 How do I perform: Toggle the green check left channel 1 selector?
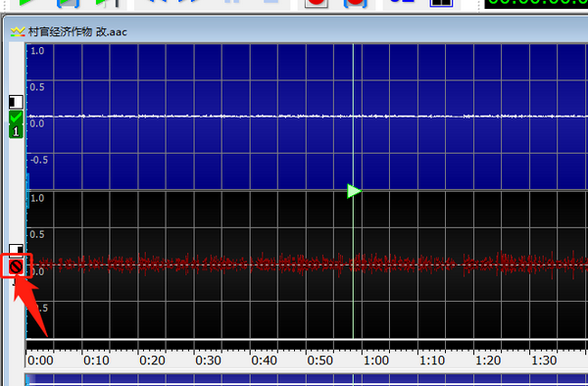coord(16,124)
